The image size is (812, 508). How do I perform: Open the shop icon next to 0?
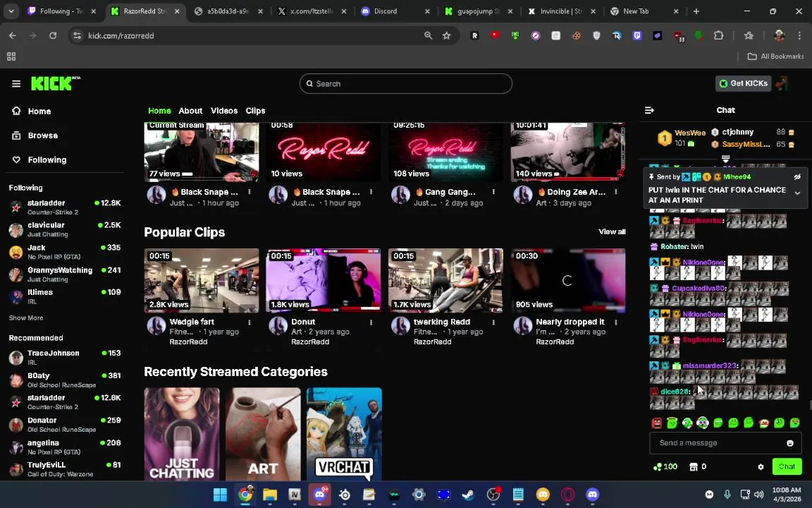click(694, 466)
